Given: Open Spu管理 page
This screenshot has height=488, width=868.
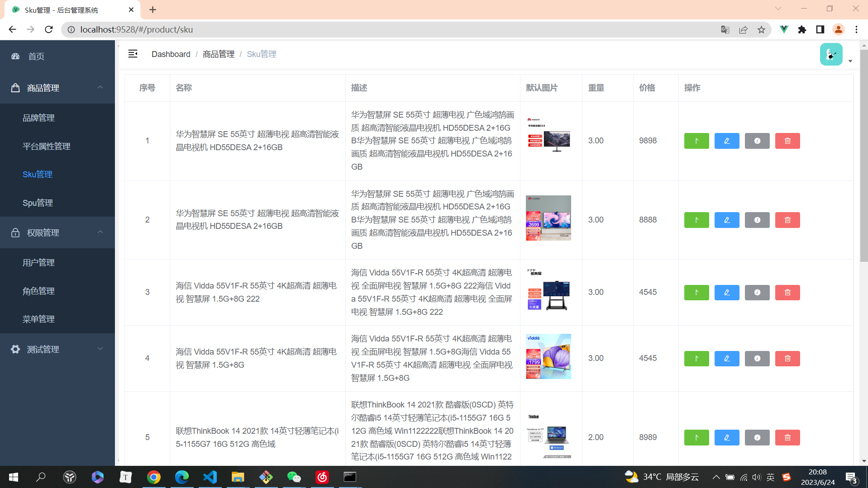Looking at the screenshot, I should pyautogui.click(x=57, y=203).
